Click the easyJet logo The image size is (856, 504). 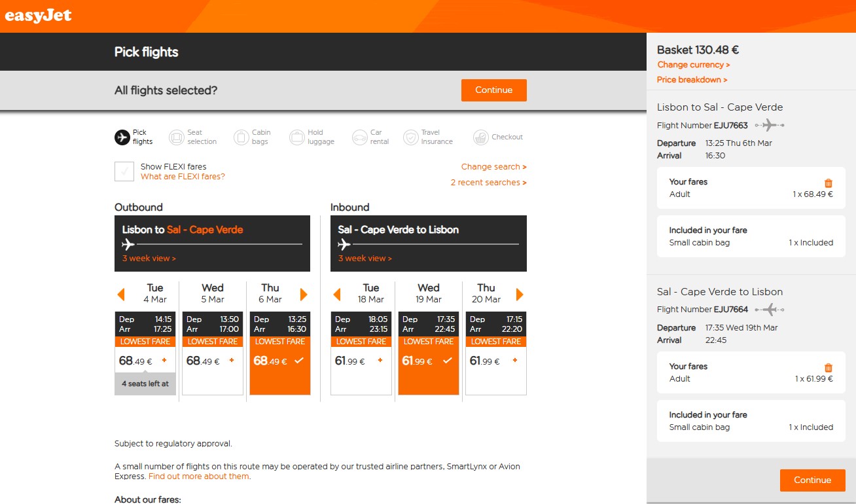pyautogui.click(x=38, y=16)
